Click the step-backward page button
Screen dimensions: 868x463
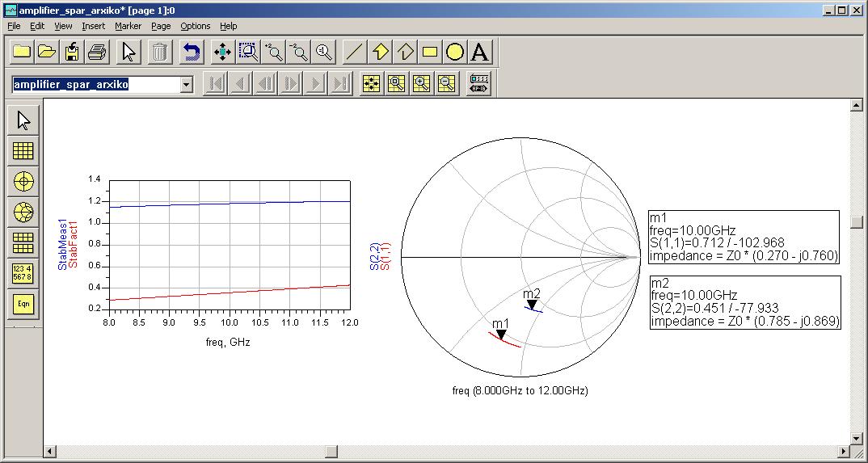click(266, 84)
